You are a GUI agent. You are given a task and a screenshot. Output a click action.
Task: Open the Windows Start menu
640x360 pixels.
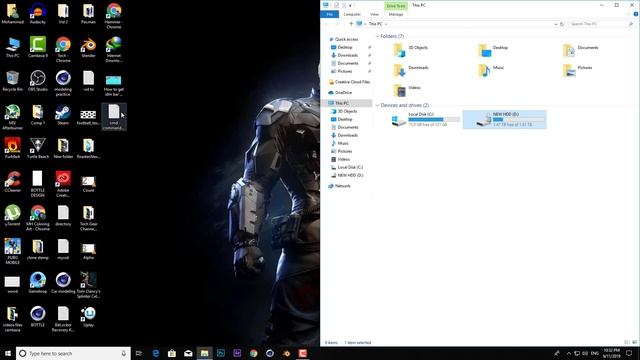[x=8, y=353]
